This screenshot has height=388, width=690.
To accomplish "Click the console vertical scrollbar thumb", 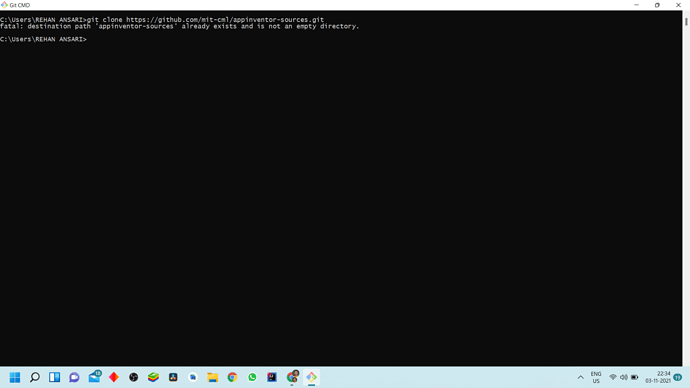I will coord(686,21).
